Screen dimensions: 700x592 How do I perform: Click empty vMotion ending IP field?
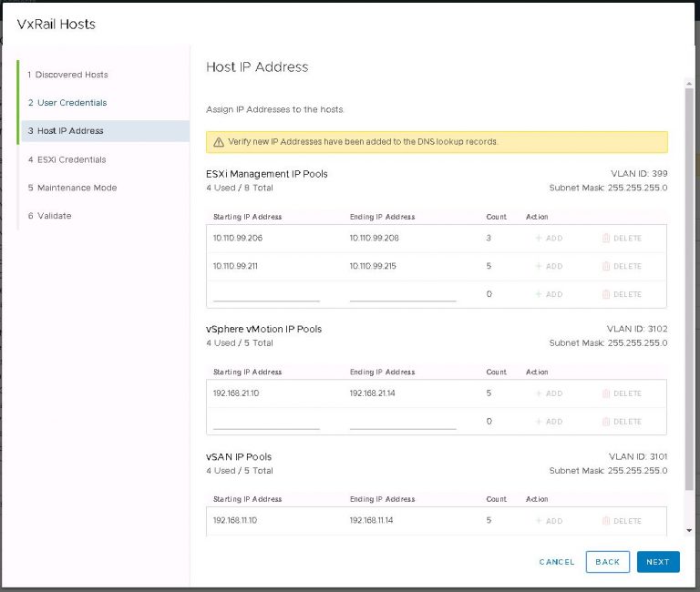tap(403, 422)
